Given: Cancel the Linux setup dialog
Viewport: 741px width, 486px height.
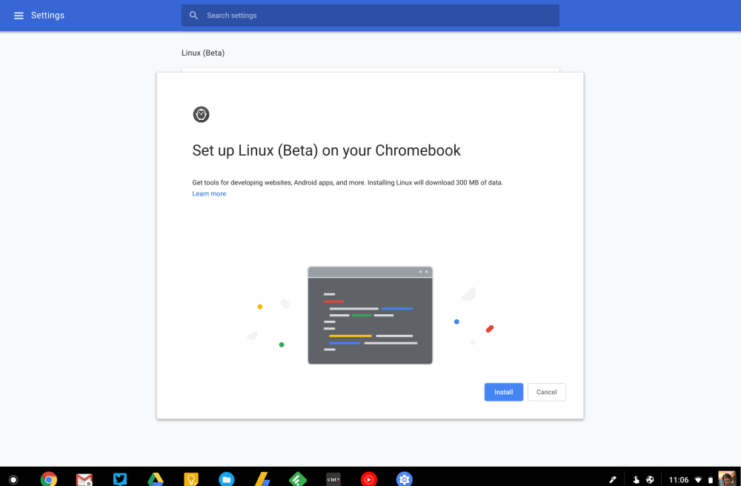Looking at the screenshot, I should pyautogui.click(x=546, y=392).
